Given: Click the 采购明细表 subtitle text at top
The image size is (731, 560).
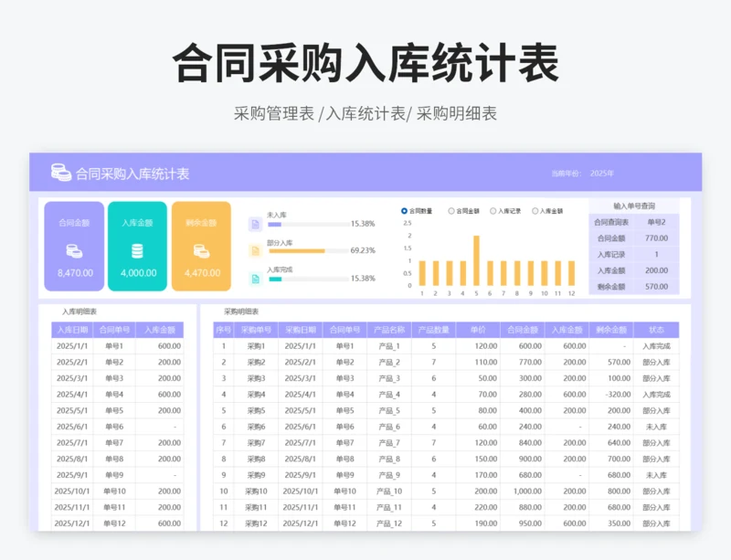Looking at the screenshot, I should click(456, 113).
